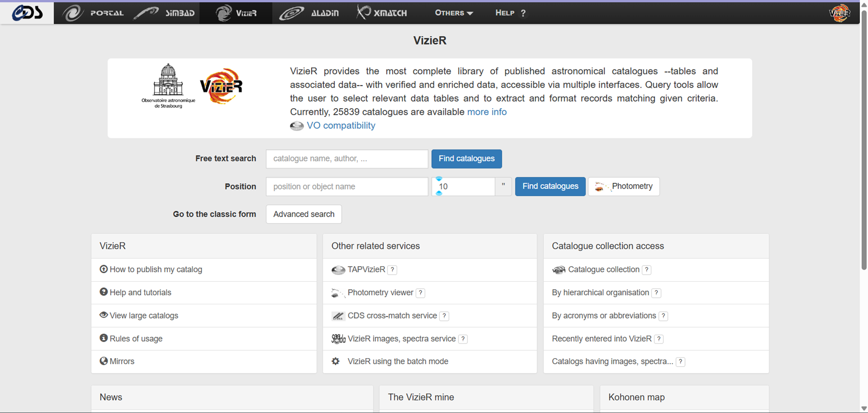The image size is (868, 413).
Task: Click the Photometry viewer icon
Action: [x=338, y=293]
